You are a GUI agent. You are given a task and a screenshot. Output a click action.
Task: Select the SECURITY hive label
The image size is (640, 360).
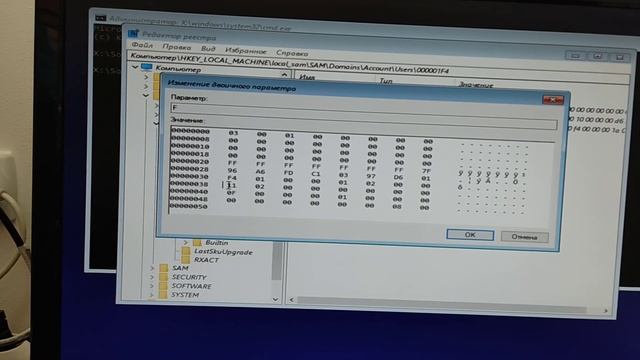coord(189,277)
